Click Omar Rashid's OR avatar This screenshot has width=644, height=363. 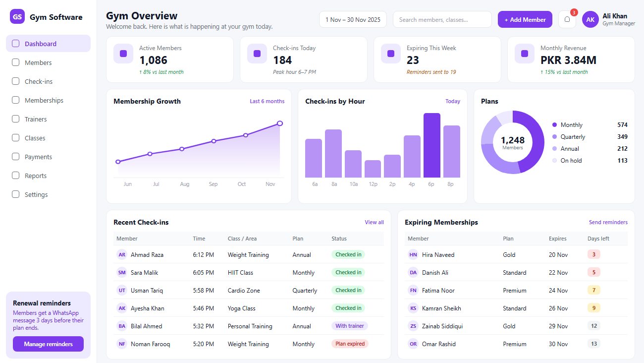pos(413,344)
